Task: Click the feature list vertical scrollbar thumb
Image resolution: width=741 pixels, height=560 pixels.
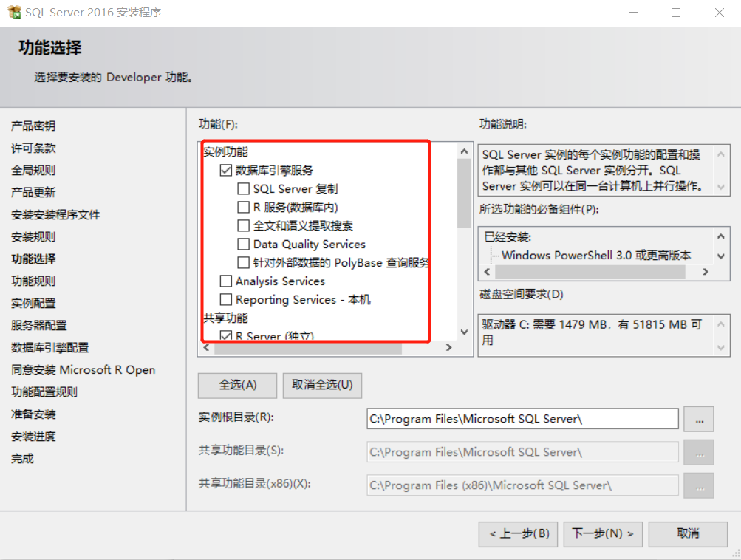Action: (x=464, y=194)
